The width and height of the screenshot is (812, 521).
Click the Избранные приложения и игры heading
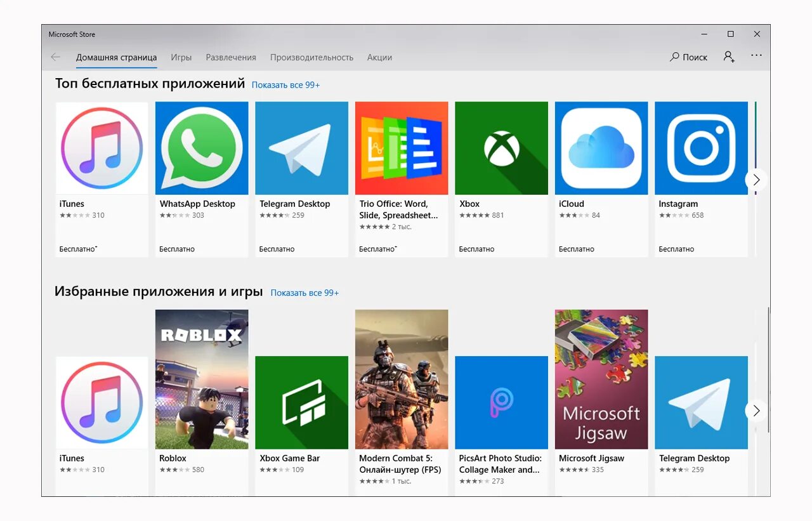coord(159,292)
